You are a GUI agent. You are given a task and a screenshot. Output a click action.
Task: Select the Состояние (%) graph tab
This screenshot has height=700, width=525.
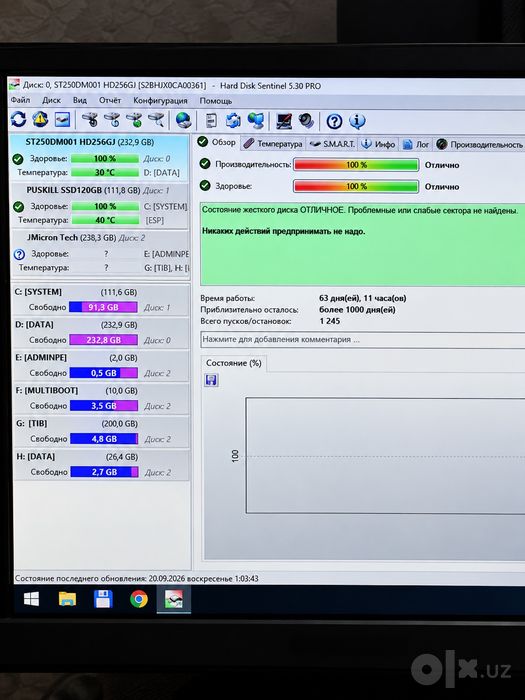233,363
